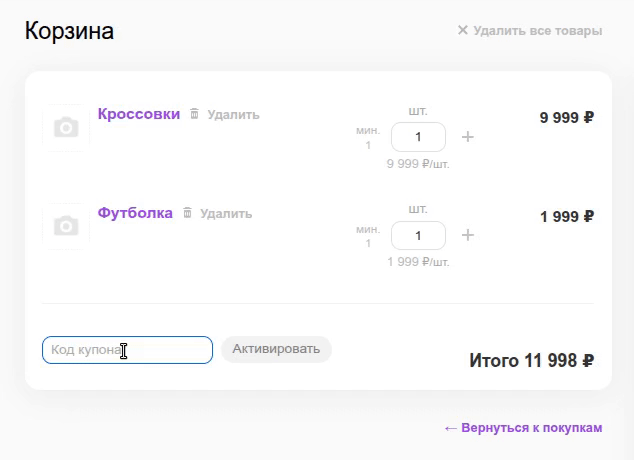Click the trash icon next to Кроссовки
Viewport: 634px width, 460px height.
tap(195, 114)
